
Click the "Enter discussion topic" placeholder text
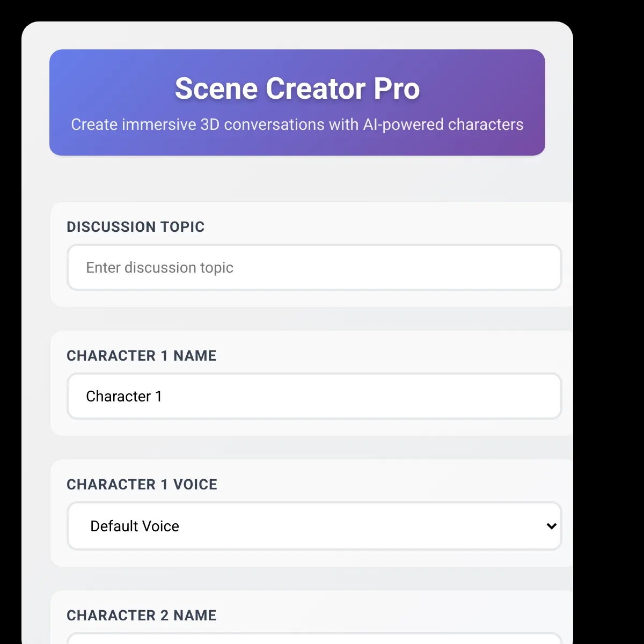(160, 267)
